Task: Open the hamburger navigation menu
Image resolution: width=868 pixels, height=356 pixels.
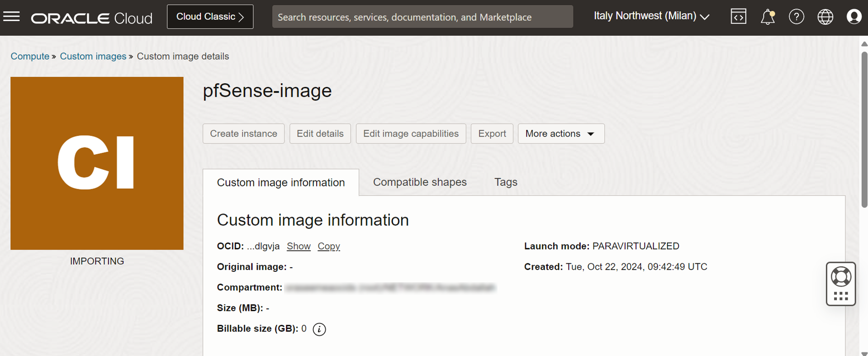Action: pos(12,17)
